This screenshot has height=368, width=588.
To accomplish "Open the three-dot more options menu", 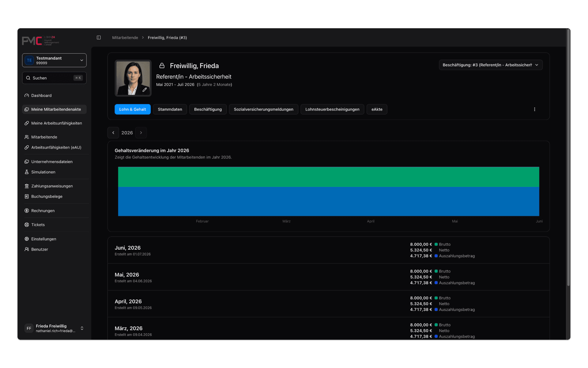I will pyautogui.click(x=534, y=109).
